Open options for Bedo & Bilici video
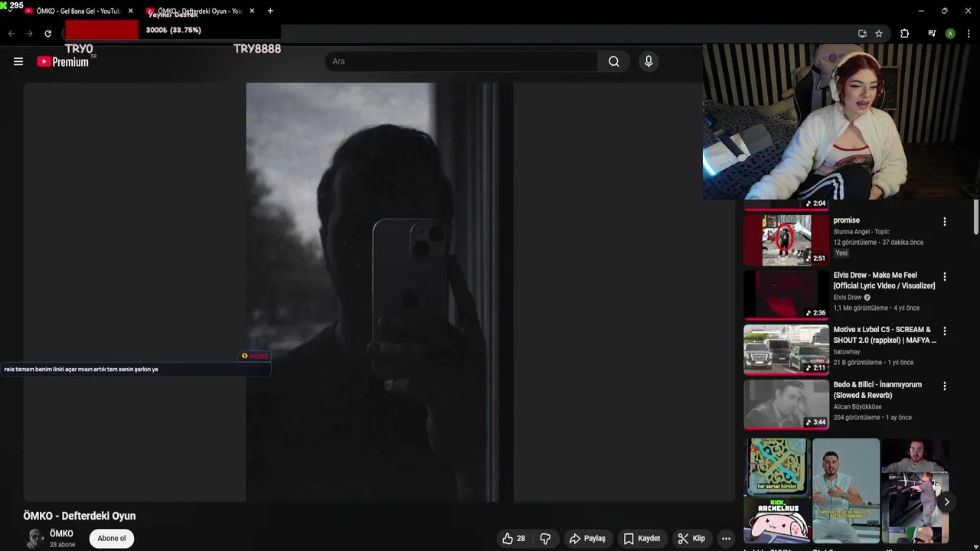The image size is (980, 551). point(944,386)
